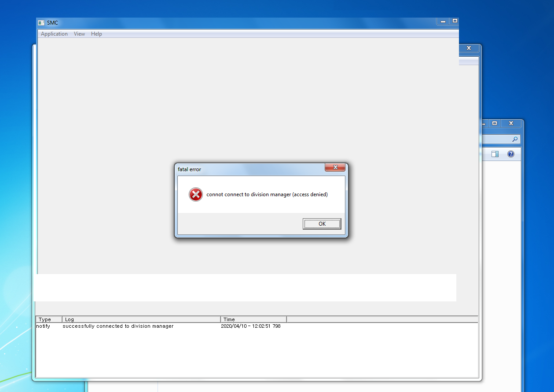Maximize the SMC window

[x=455, y=21]
